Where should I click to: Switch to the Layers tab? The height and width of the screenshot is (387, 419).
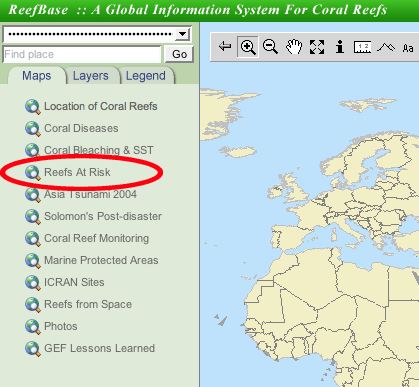(91, 76)
